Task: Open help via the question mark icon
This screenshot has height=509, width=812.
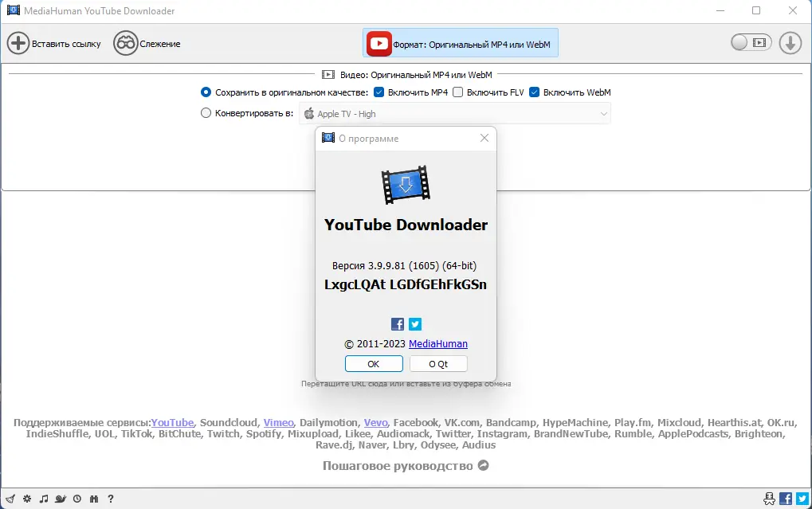Action: pos(111,499)
